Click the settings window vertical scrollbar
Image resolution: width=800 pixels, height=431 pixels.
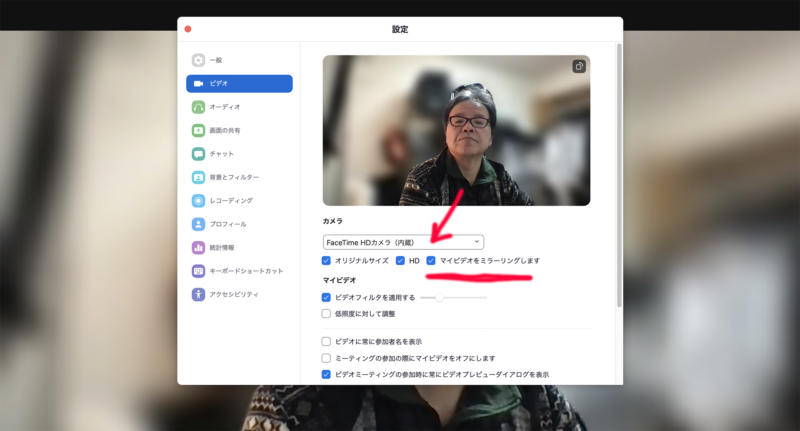coord(619,175)
